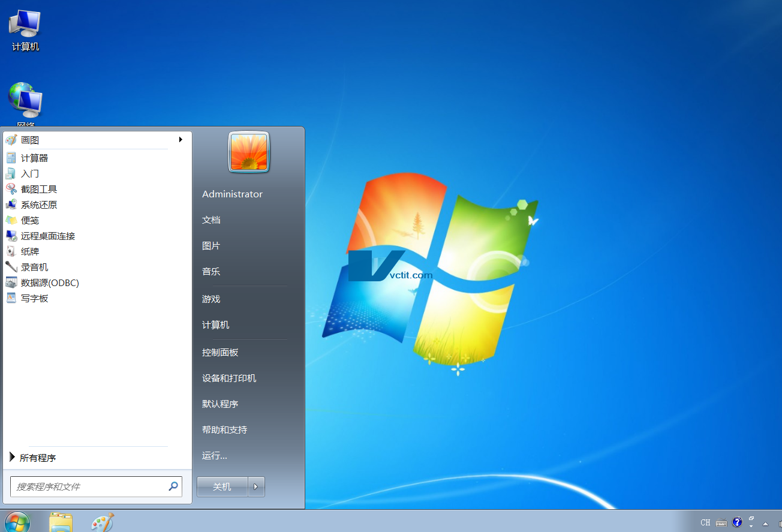The image size is (782, 532).
Task: Click the language bar options arrow
Action: (x=751, y=526)
